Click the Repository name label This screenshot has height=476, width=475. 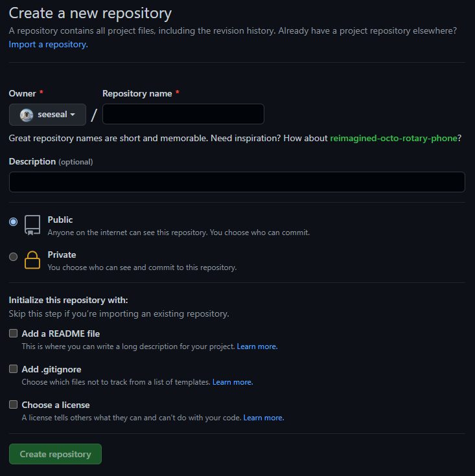pyautogui.click(x=137, y=93)
